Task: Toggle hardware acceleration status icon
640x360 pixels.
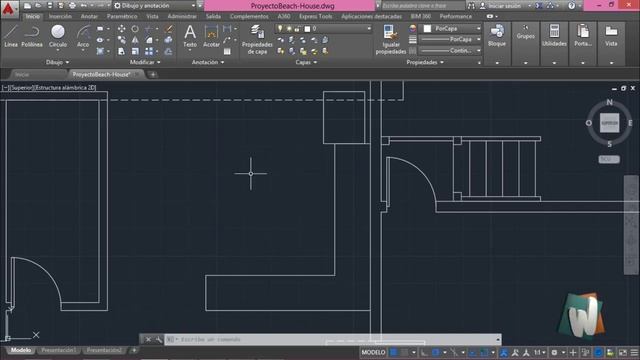Action: (598, 352)
